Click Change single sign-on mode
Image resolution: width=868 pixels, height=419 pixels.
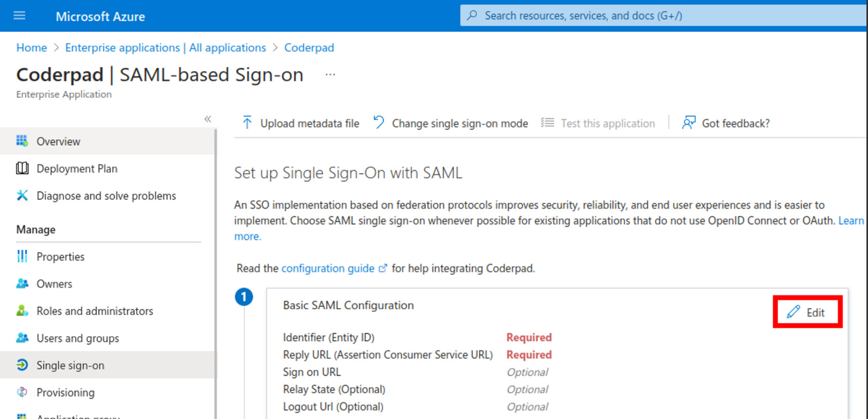pyautogui.click(x=451, y=123)
